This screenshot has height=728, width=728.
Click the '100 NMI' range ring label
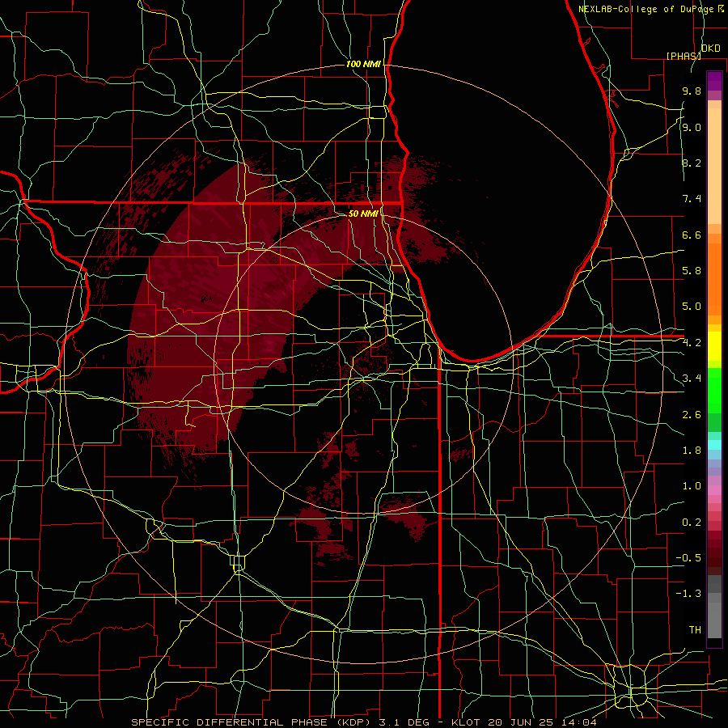coord(363,64)
